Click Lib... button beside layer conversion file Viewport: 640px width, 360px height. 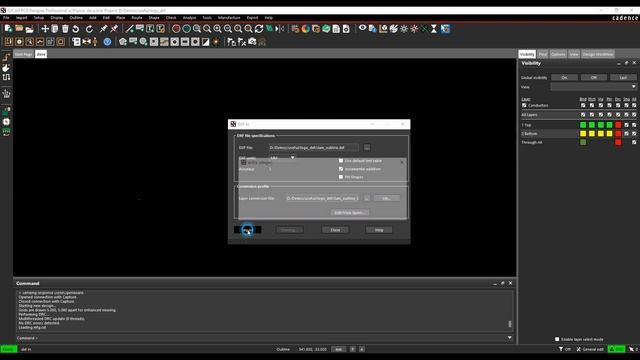pos(387,198)
